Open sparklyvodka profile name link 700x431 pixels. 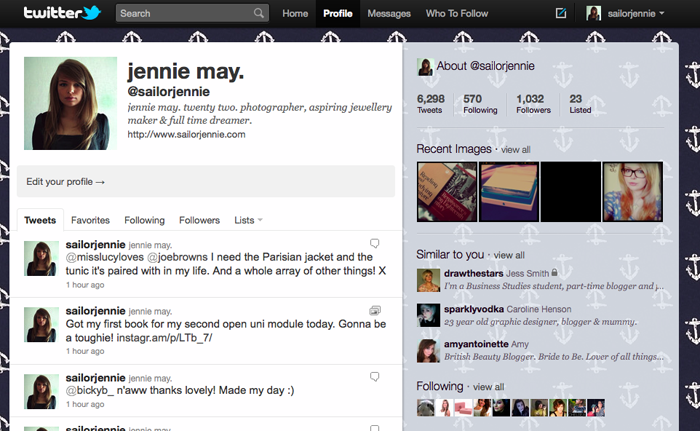(474, 309)
